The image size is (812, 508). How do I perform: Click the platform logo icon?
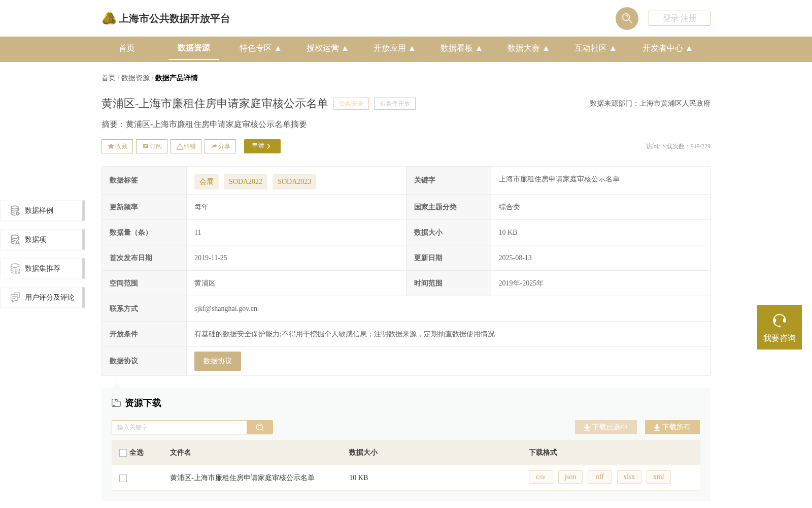[x=109, y=18]
